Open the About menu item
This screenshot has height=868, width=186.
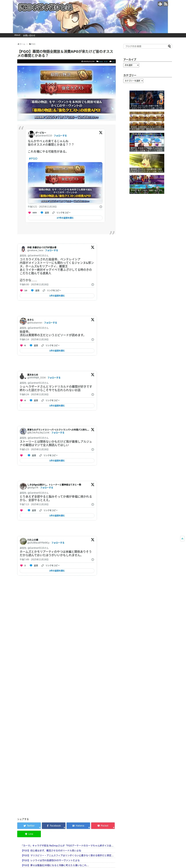(17, 35)
